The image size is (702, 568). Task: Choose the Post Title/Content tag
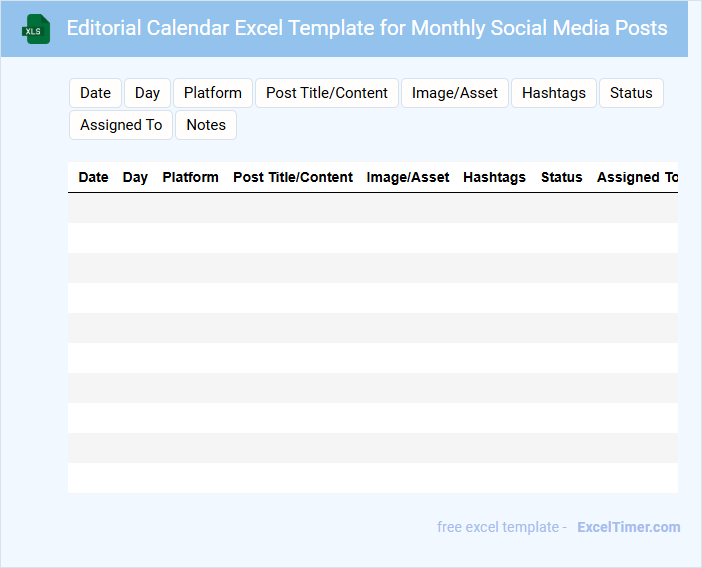coord(326,93)
